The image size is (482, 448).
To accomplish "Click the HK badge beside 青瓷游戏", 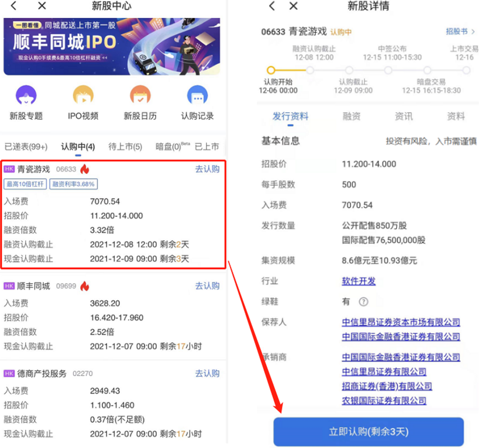I will pos(9,169).
